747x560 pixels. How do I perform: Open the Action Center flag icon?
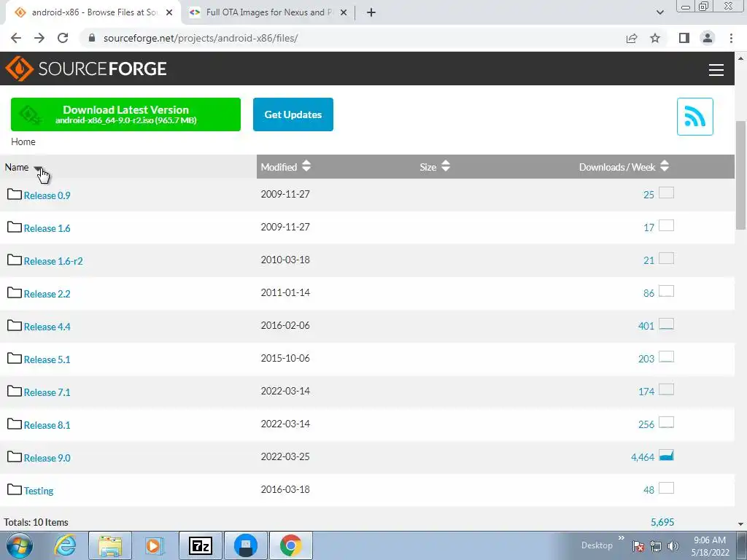click(638, 546)
